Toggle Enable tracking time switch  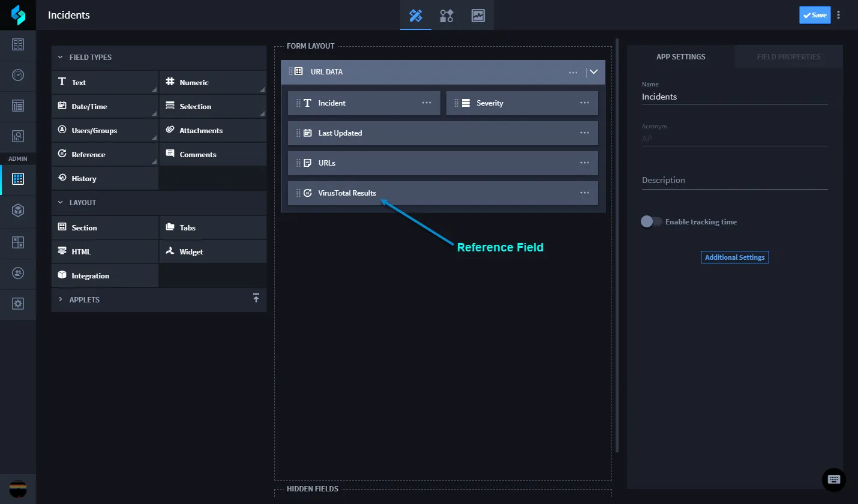(651, 221)
